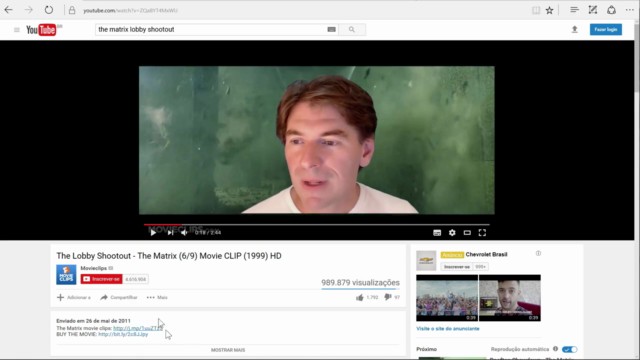The width and height of the screenshot is (640, 360).
Task: Click the YouTube upload arrow icon
Action: (x=574, y=29)
